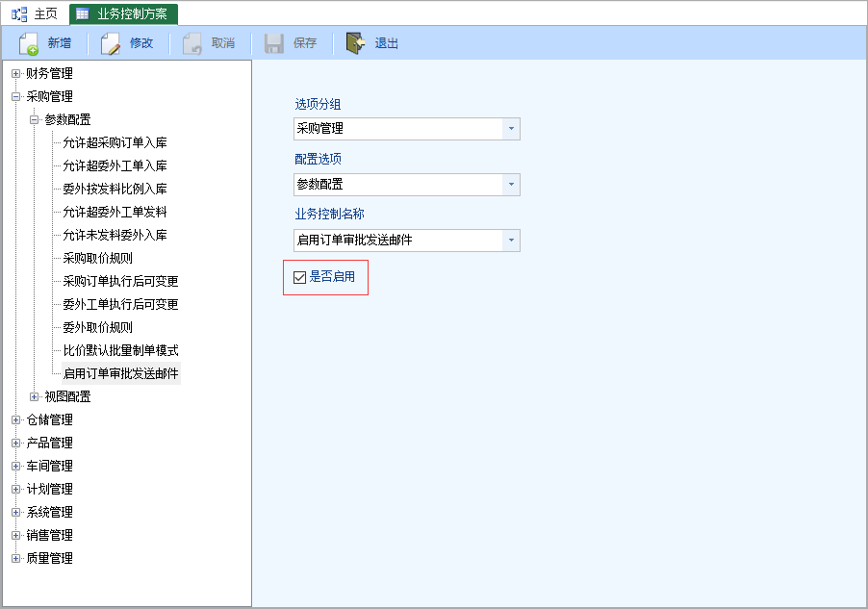
Task: Click the 业务控制名称 field label
Action: 329,215
